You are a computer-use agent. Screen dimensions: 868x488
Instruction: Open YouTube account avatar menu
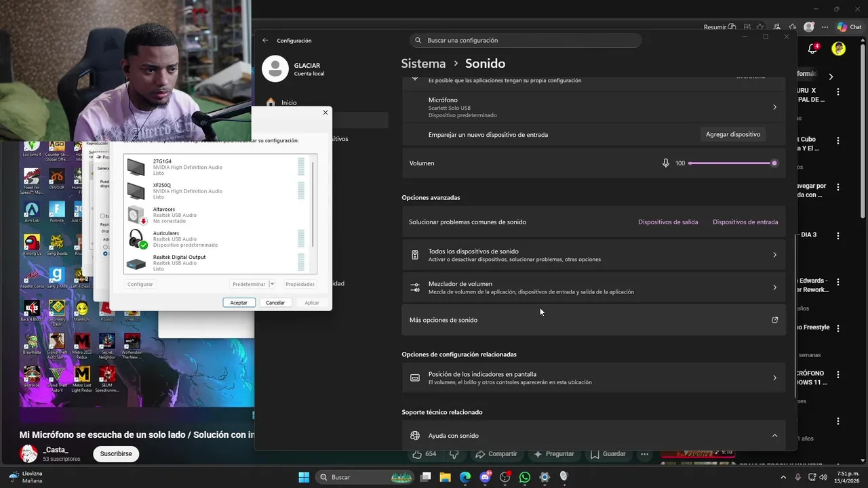pyautogui.click(x=839, y=49)
